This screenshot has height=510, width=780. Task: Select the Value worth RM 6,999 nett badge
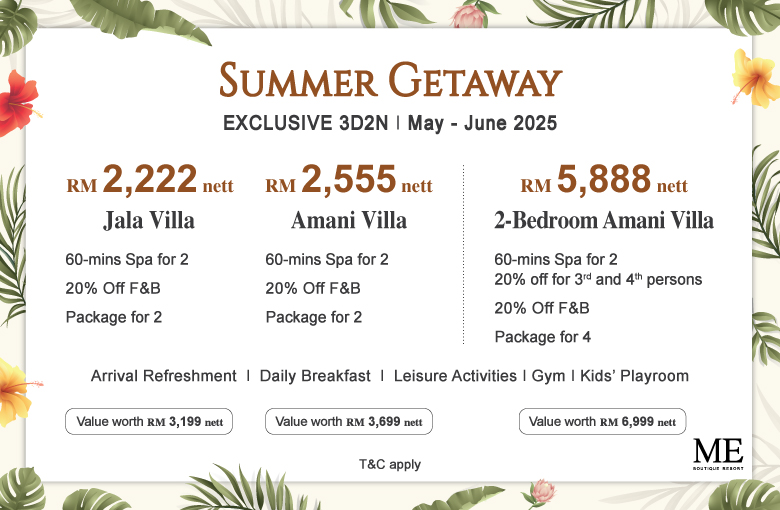(x=602, y=421)
